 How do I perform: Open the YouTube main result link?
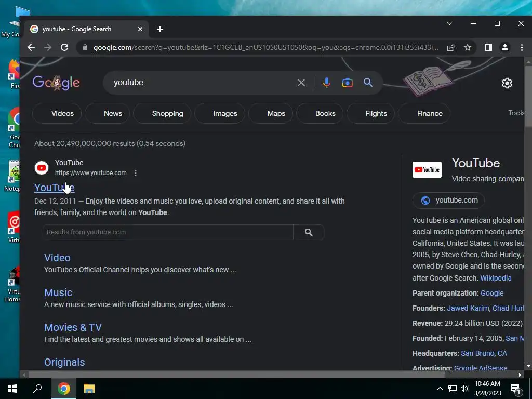pyautogui.click(x=54, y=188)
